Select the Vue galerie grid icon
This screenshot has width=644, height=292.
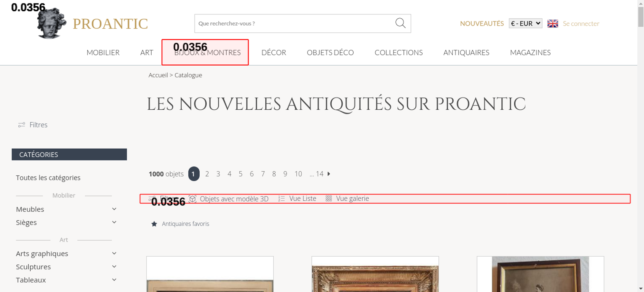(x=328, y=199)
